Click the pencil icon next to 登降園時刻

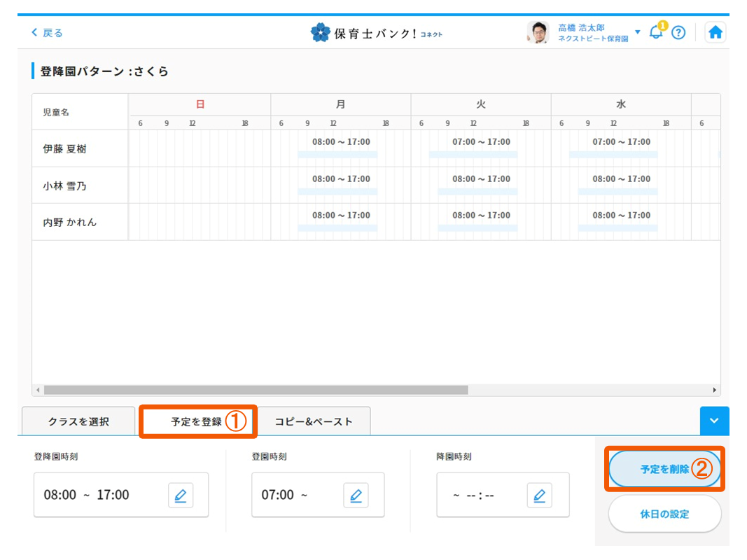[181, 495]
